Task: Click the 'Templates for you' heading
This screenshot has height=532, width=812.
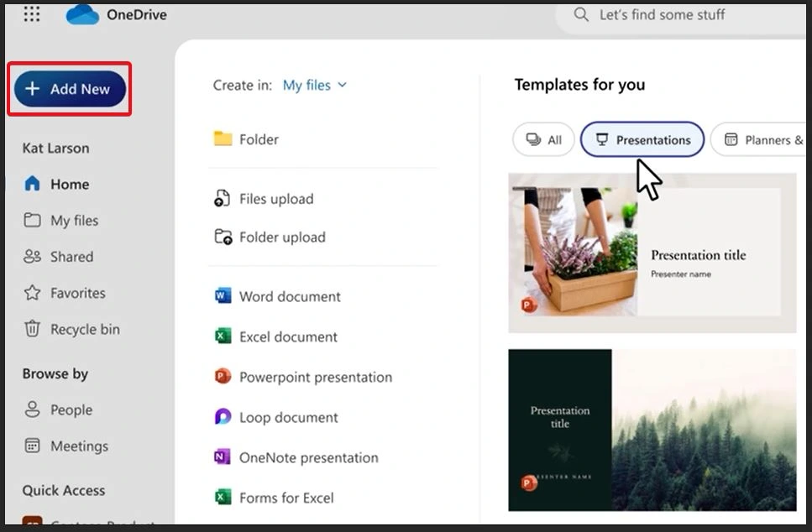Action: click(x=579, y=85)
